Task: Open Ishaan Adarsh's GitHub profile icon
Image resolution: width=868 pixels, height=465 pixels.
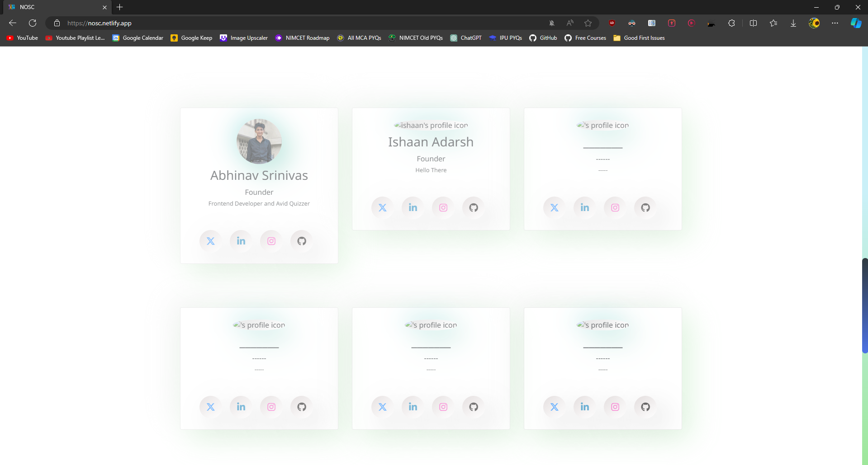Action: click(473, 207)
